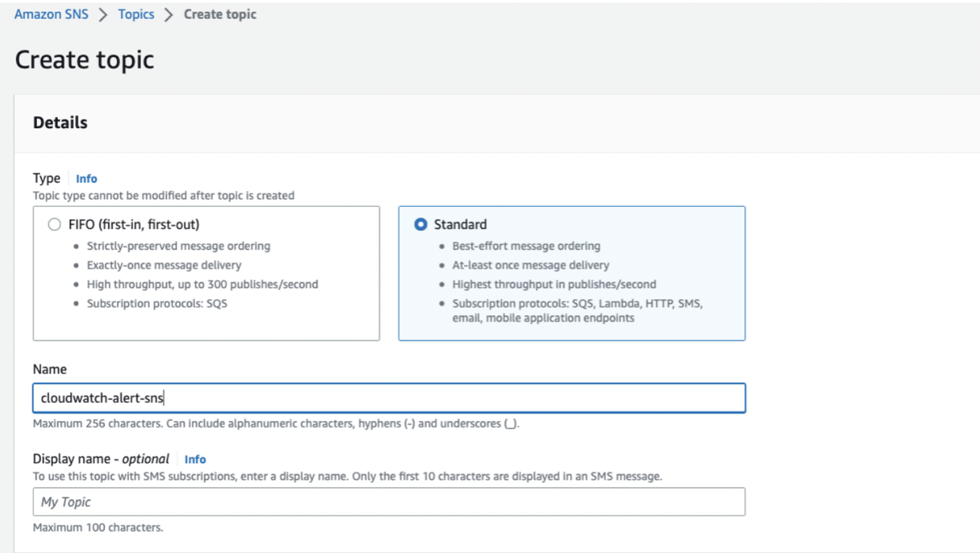Click the SMS subscriptions display name description
The height and width of the screenshot is (553, 980).
348,476
